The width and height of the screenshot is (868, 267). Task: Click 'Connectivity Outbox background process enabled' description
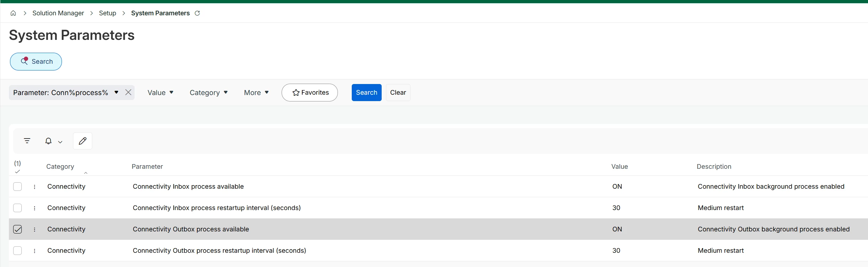coord(774,229)
